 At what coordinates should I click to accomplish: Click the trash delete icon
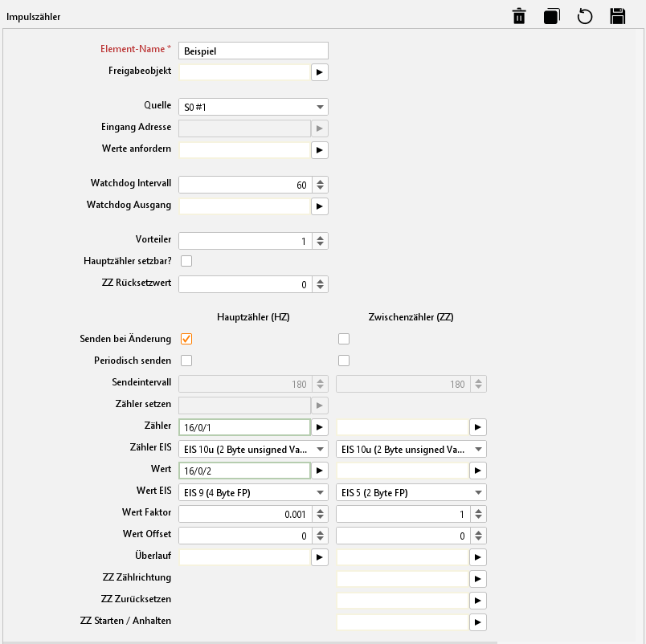pyautogui.click(x=519, y=16)
